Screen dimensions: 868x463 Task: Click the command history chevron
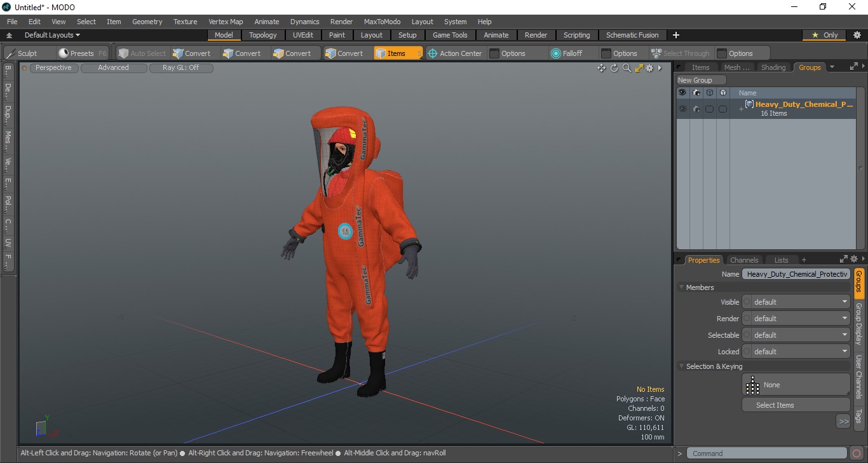point(680,453)
